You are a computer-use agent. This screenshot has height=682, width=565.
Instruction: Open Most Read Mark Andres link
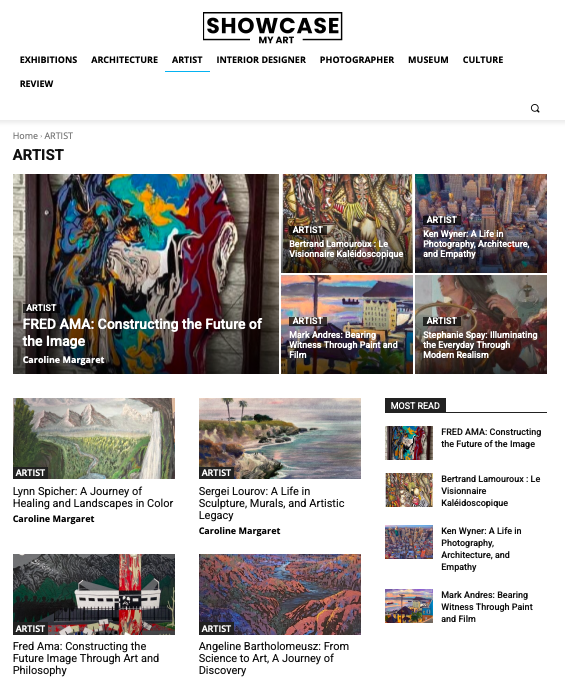point(487,607)
